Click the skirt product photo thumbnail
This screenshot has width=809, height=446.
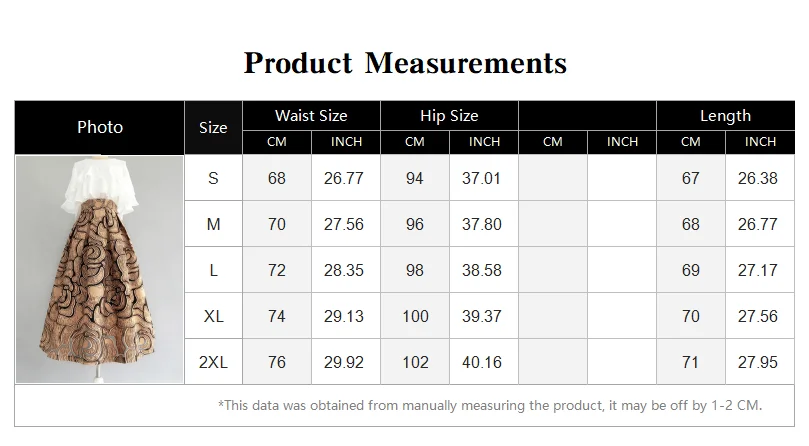point(100,269)
